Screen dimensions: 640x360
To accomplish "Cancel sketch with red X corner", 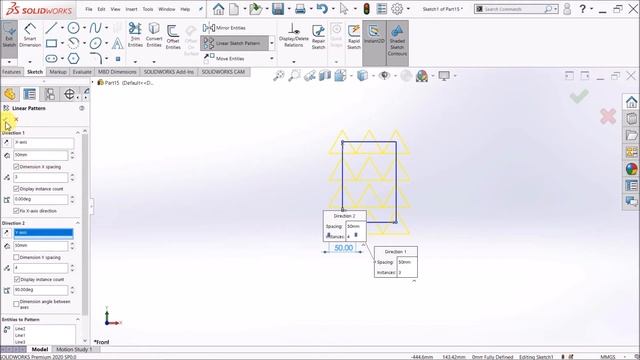I will click(608, 116).
